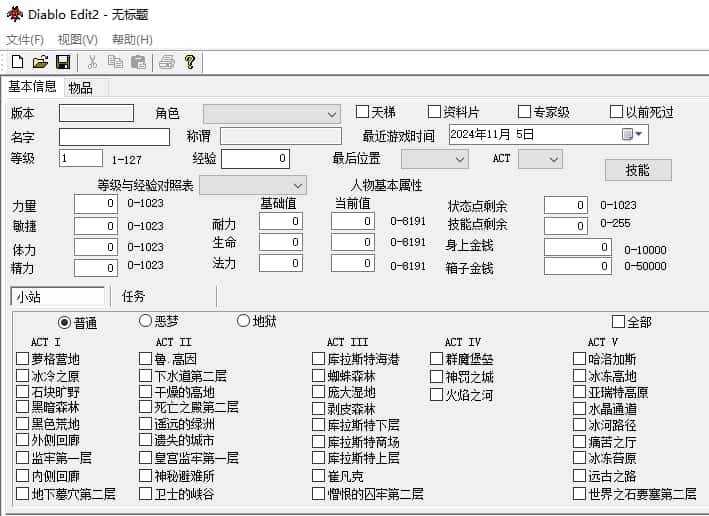Image resolution: width=709 pixels, height=516 pixels.
Task: Open the 最后位置 dropdown
Action: coord(435,159)
